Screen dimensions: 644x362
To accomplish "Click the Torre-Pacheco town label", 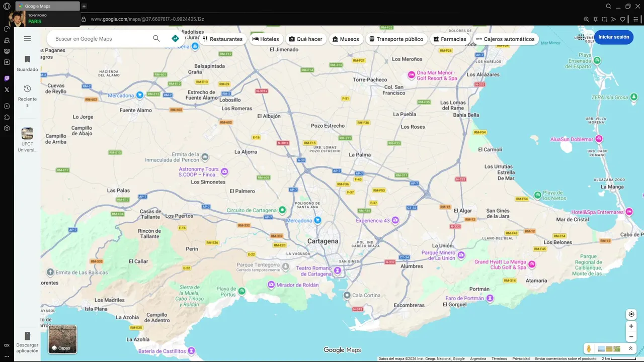I will 370,79.
